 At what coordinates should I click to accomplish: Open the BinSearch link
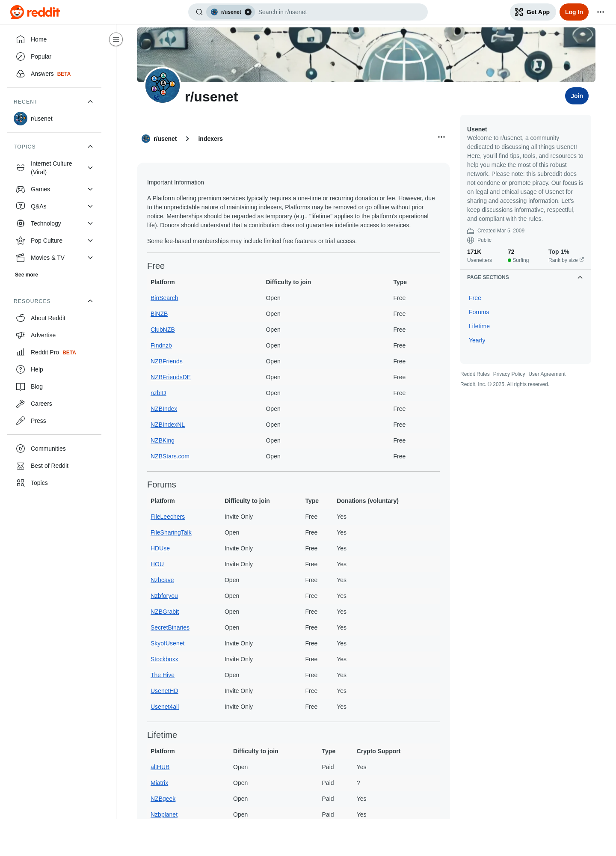pyautogui.click(x=164, y=298)
